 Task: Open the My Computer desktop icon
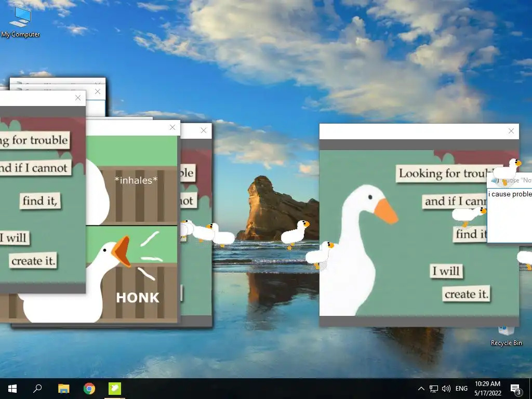(x=20, y=22)
